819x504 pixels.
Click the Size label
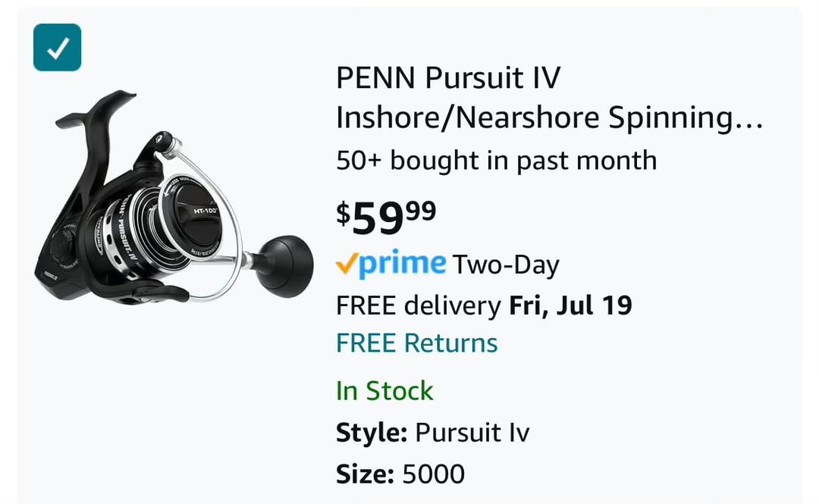(365, 474)
